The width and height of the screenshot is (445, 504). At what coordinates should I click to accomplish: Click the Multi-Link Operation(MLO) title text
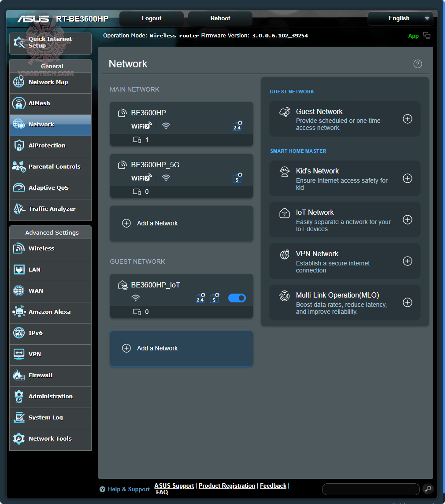tap(337, 295)
